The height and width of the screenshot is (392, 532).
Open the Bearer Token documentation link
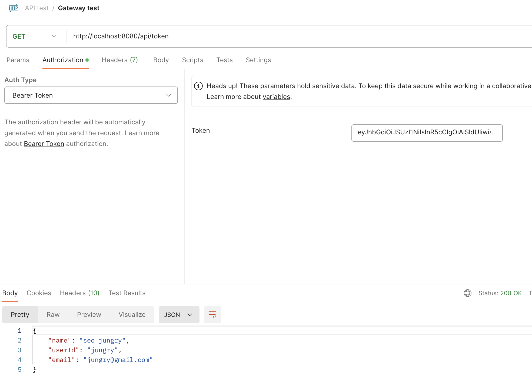44,144
